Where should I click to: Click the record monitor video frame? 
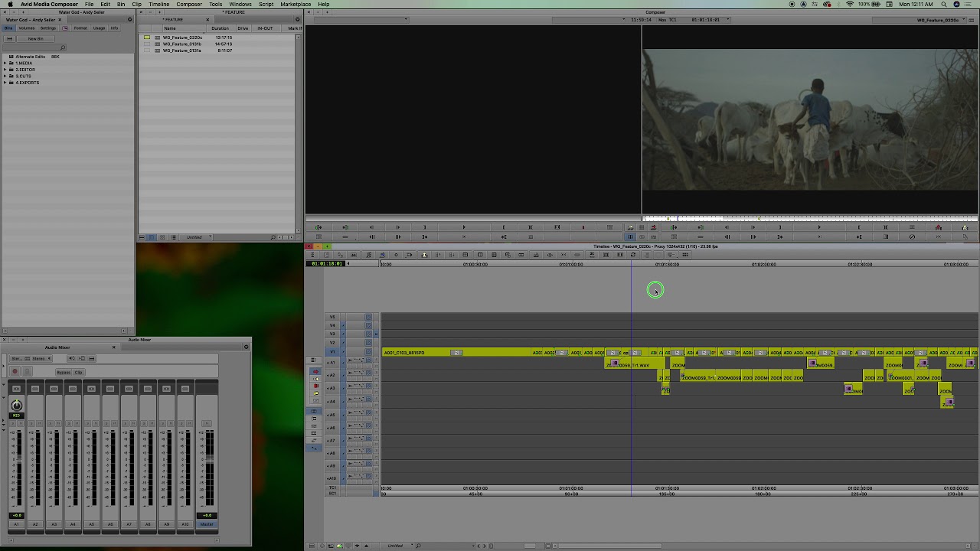(x=810, y=119)
